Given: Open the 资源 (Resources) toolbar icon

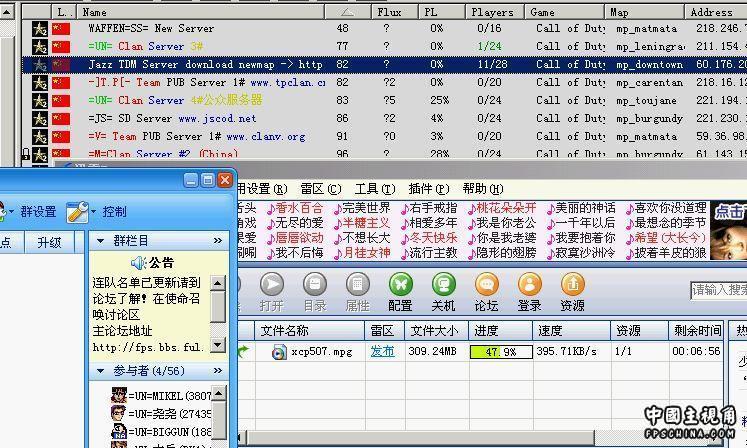Looking at the screenshot, I should (572, 285).
